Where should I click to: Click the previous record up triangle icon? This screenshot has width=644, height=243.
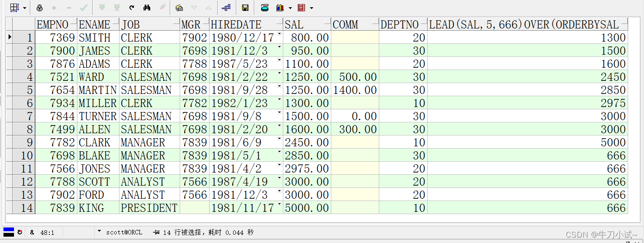point(208,8)
